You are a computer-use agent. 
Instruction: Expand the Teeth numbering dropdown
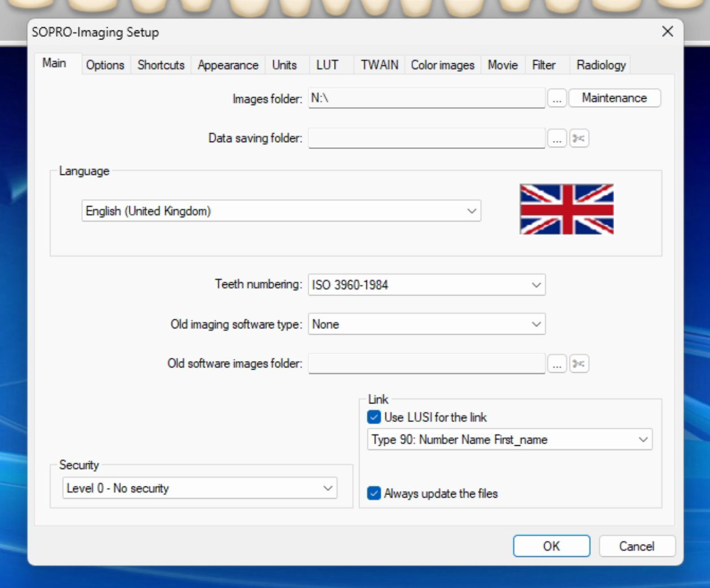(x=427, y=285)
